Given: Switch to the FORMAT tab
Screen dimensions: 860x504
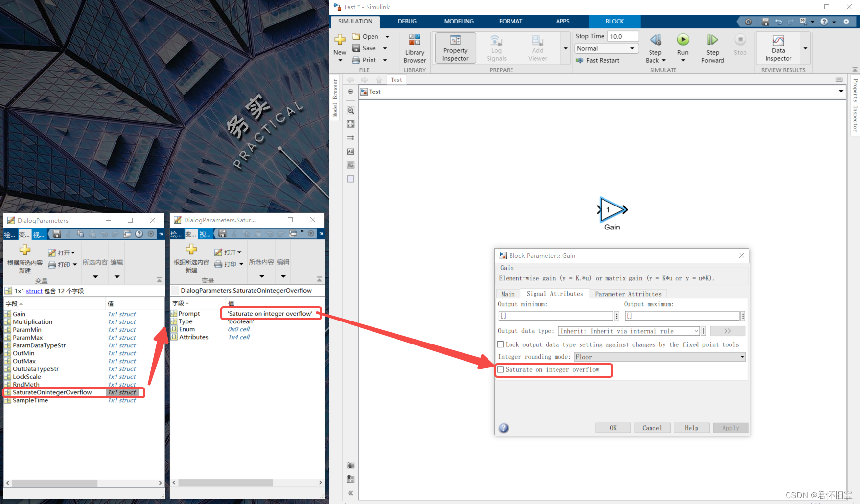Looking at the screenshot, I should 511,21.
